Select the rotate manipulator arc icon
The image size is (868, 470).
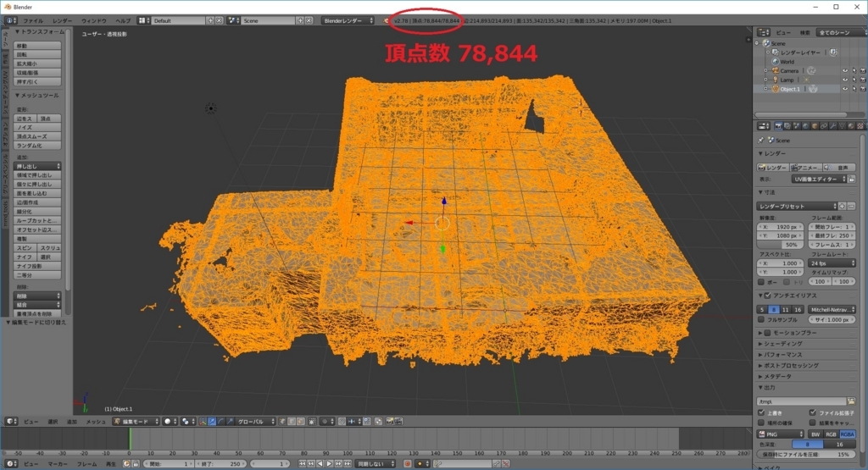click(221, 422)
